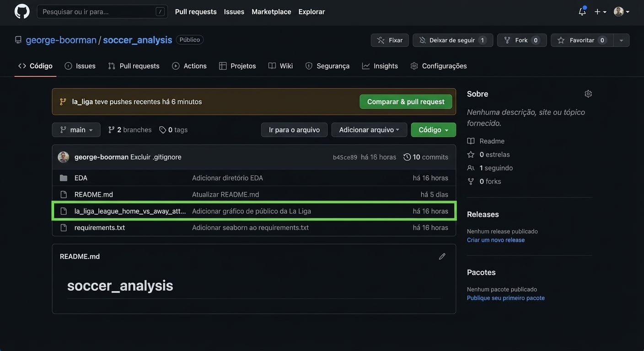The image size is (644, 351).
Task: Click the Comparar & pull request button
Action: coord(406,101)
